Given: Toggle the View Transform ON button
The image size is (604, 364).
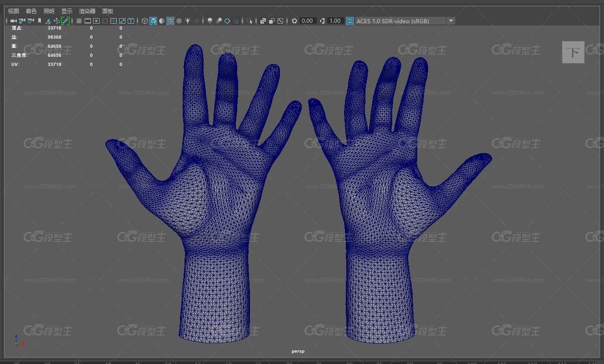Looking at the screenshot, I should point(350,21).
